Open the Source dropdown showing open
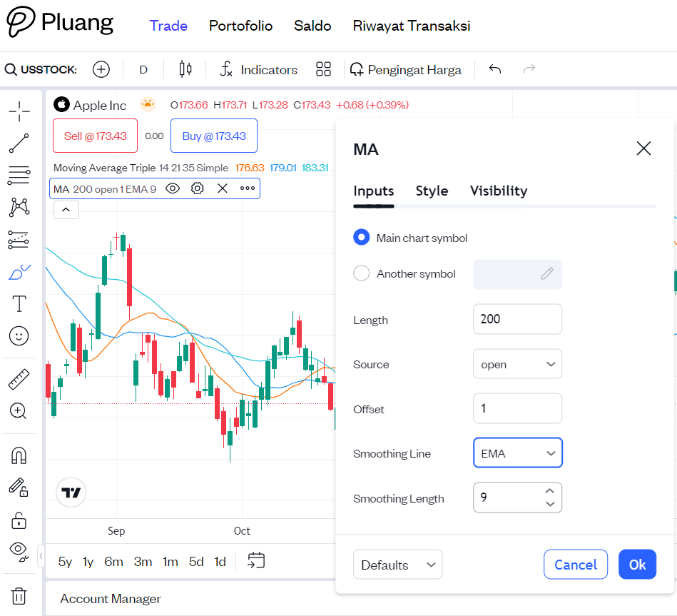The image size is (677, 616). (x=517, y=364)
